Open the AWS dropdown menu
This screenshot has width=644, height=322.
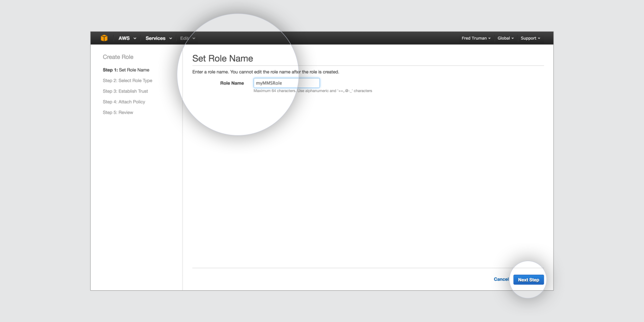[127, 38]
